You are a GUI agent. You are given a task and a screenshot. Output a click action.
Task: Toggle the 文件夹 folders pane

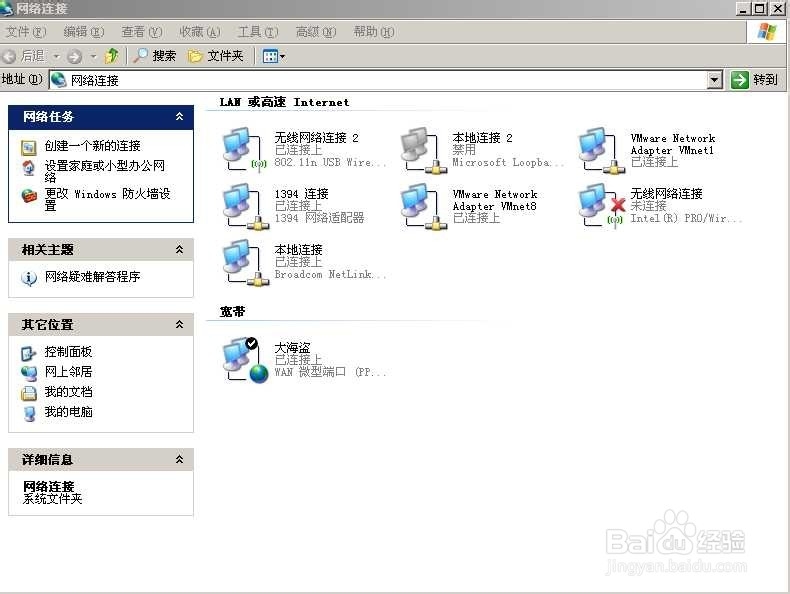[216, 55]
